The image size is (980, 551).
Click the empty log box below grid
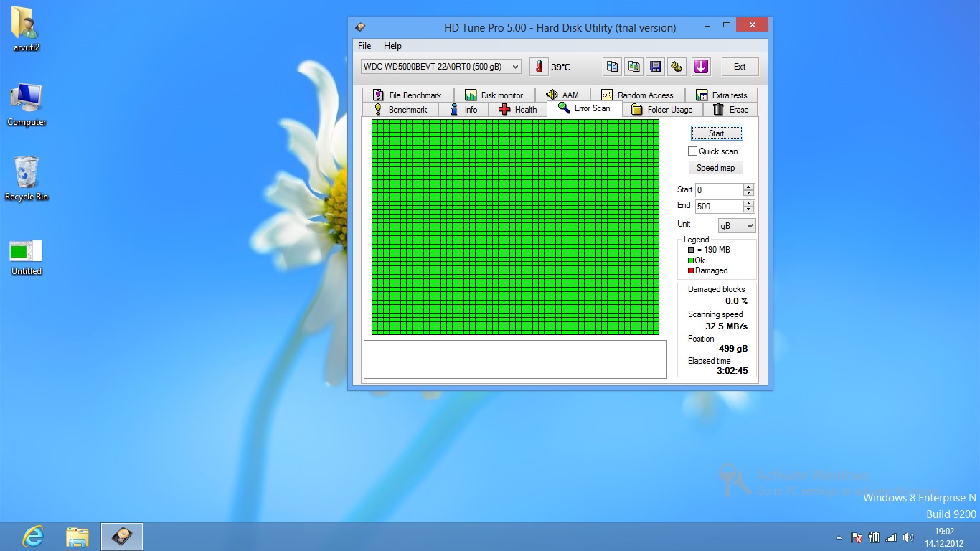coord(515,359)
